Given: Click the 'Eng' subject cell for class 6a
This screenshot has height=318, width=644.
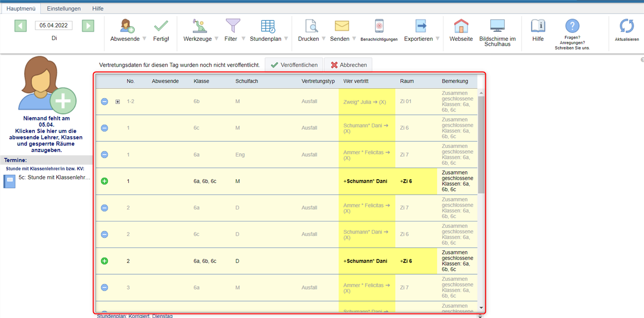Looking at the screenshot, I should pyautogui.click(x=240, y=155).
